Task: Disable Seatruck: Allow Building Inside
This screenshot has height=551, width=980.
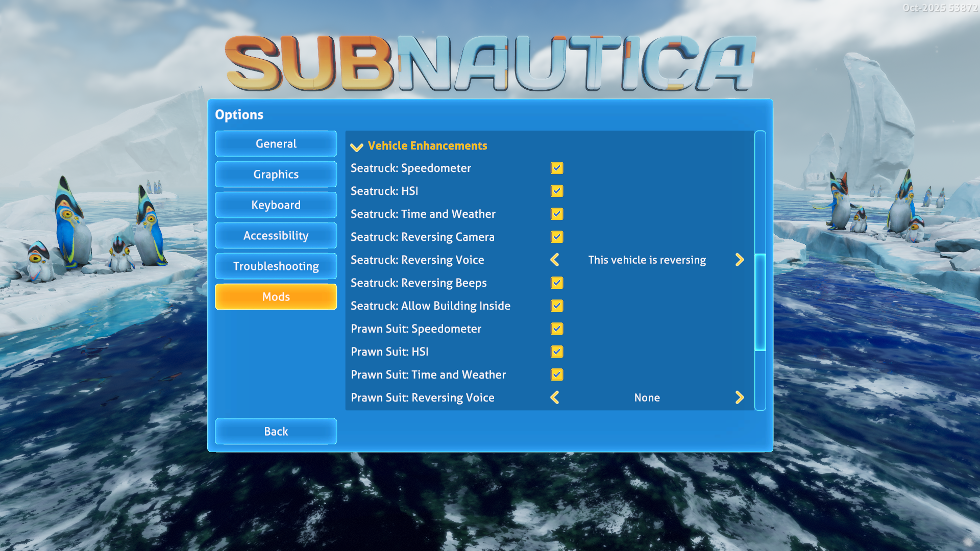Action: point(557,306)
